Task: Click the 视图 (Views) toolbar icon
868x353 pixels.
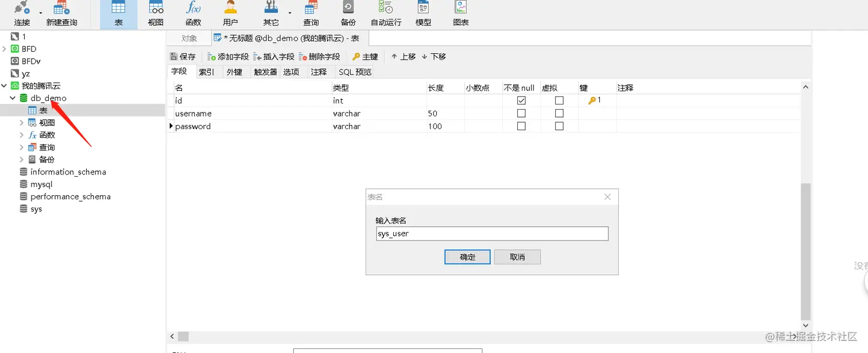Action: (156, 13)
